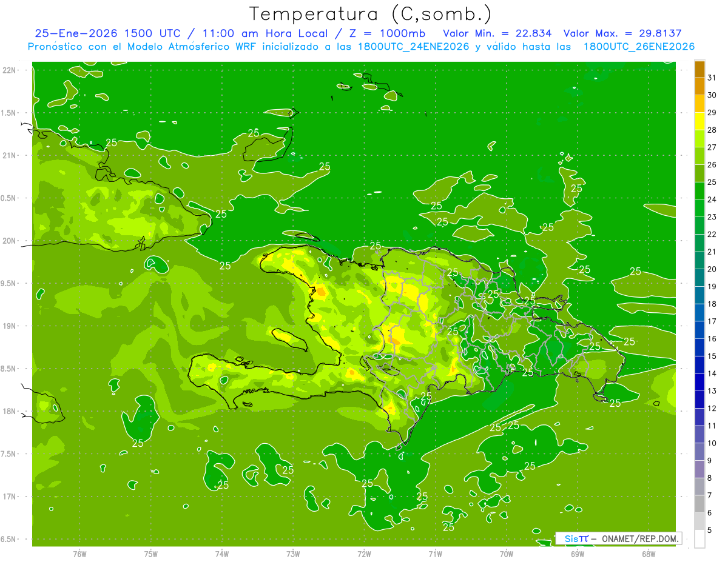
Task: Click the '19N' latitude axis label
Action: click(x=10, y=326)
